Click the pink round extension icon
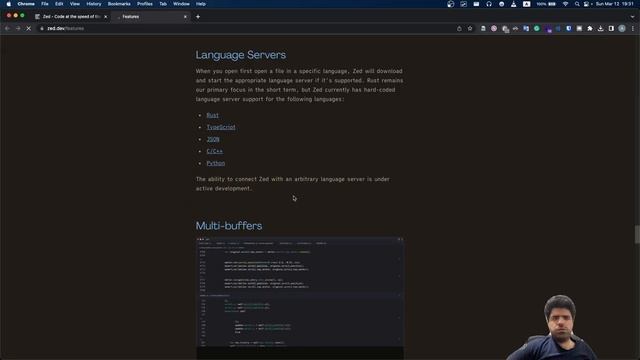The width and height of the screenshot is (640, 360). (x=494, y=29)
